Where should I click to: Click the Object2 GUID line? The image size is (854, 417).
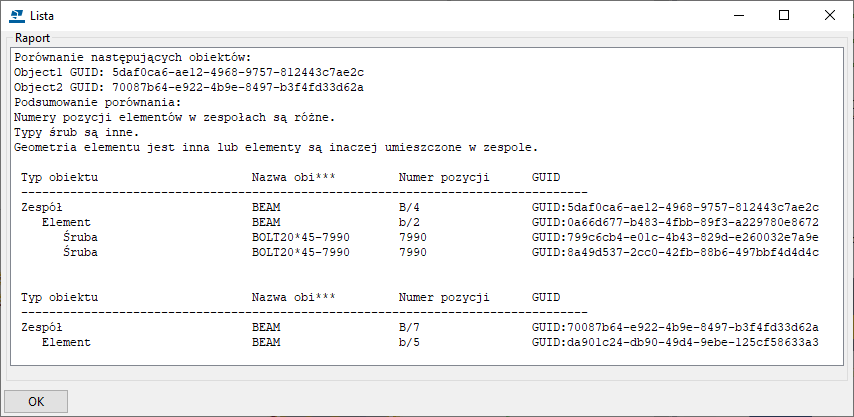coord(189,87)
